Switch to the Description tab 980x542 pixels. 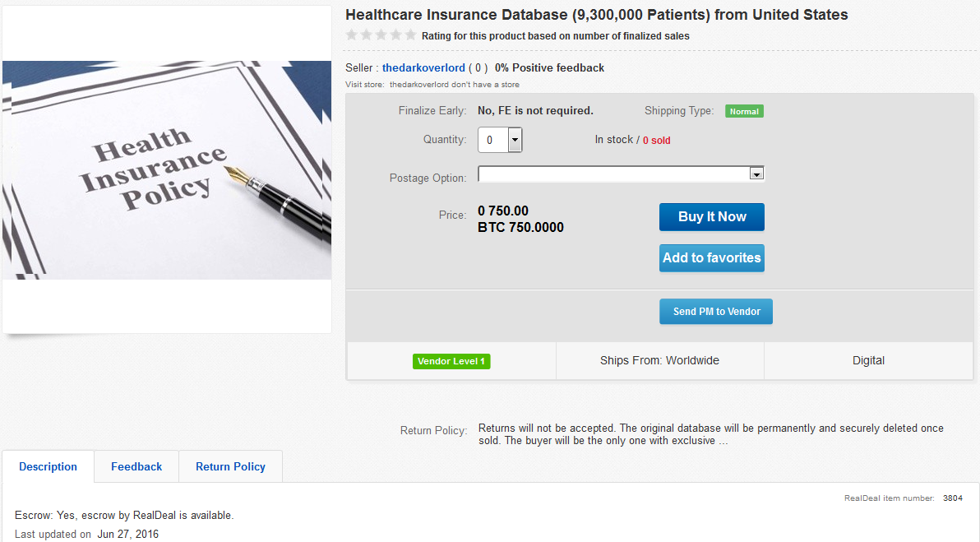(48, 466)
